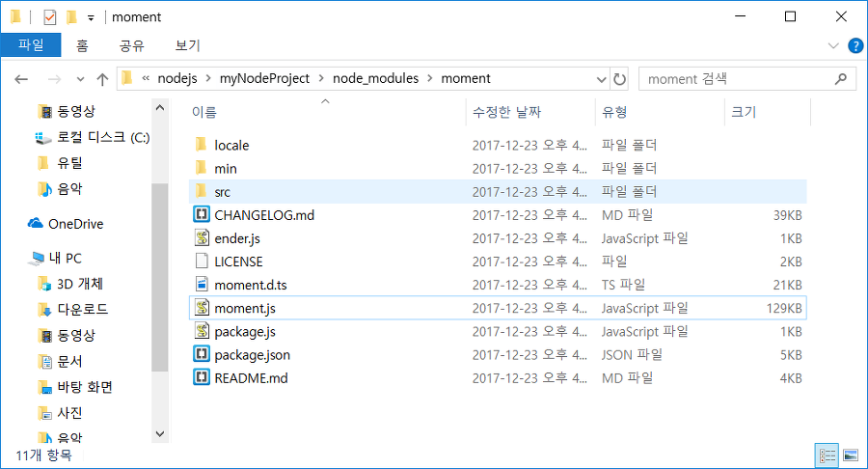This screenshot has height=469, width=868.
Task: Expand hidden path chevron before nodejs
Action: [x=146, y=78]
